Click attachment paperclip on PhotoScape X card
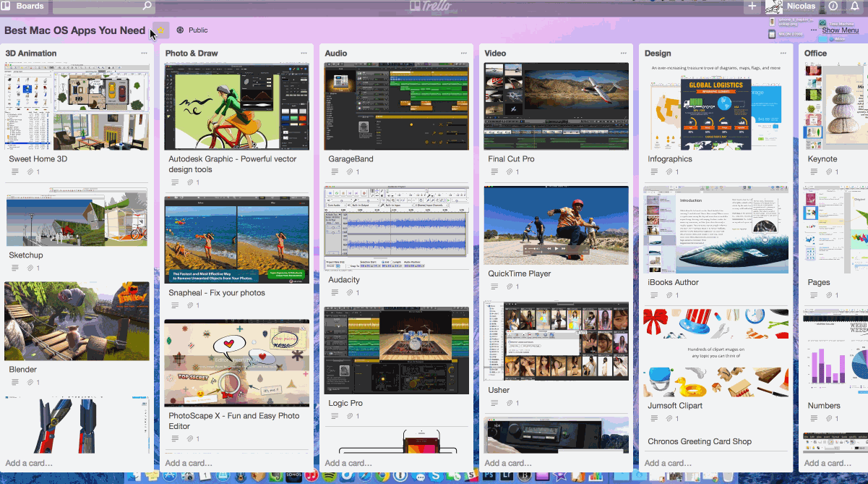Screen dimensions: 868x484 (190, 439)
